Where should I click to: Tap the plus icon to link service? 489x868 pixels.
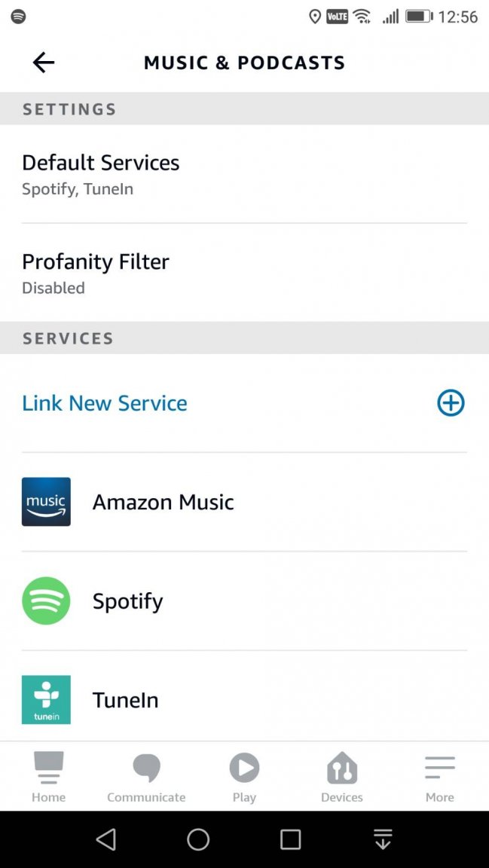coord(451,403)
